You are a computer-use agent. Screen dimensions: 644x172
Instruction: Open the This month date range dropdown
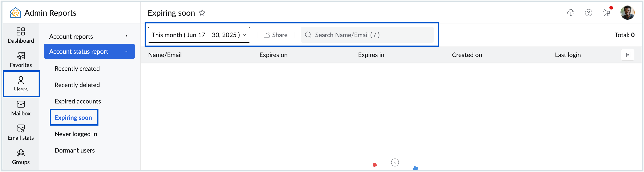(x=199, y=35)
